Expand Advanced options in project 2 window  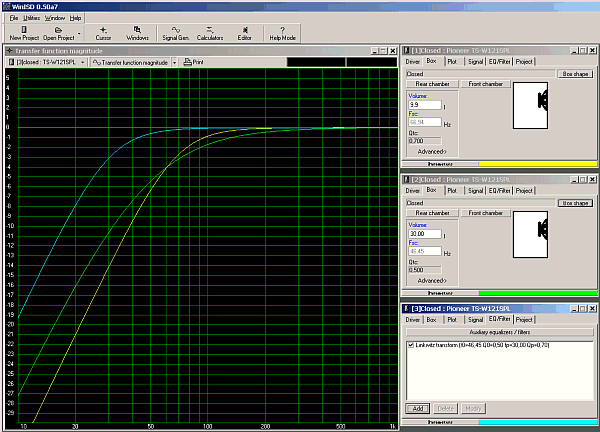point(432,281)
